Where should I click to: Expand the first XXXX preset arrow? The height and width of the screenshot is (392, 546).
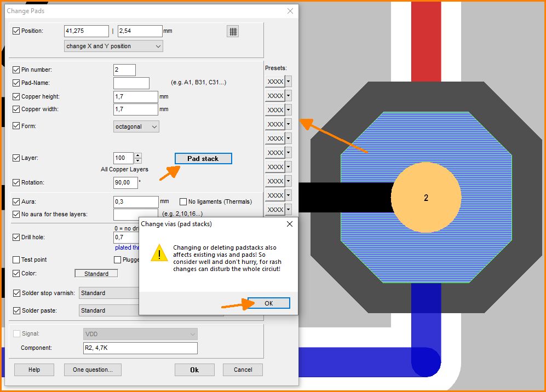click(x=289, y=82)
